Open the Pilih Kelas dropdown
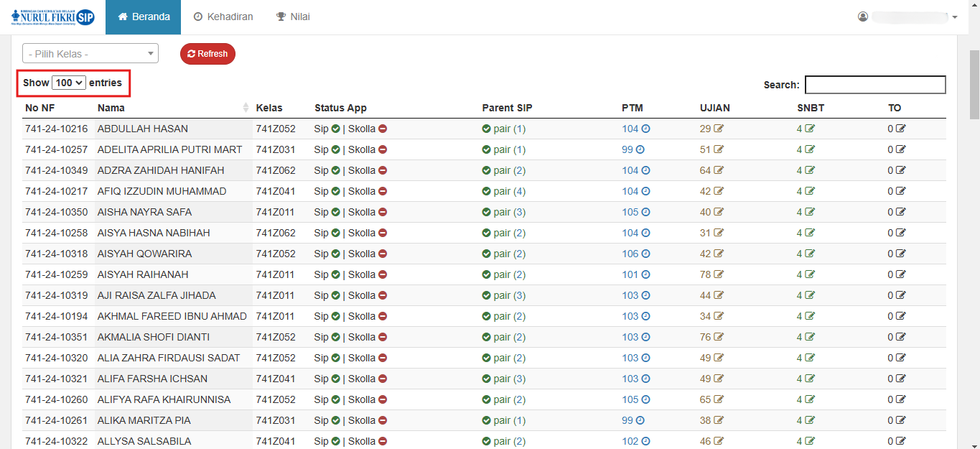Screen dimensions: 980x449 [90, 54]
